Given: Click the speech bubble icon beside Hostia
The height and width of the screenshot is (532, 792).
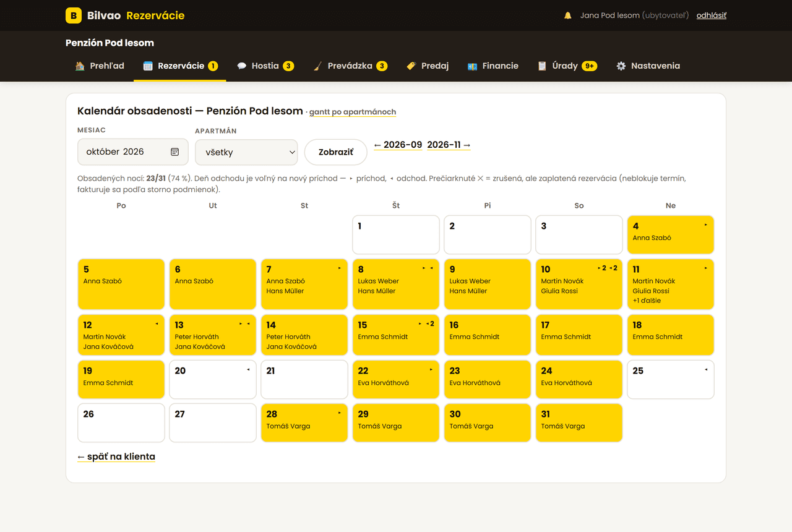Looking at the screenshot, I should click(241, 66).
